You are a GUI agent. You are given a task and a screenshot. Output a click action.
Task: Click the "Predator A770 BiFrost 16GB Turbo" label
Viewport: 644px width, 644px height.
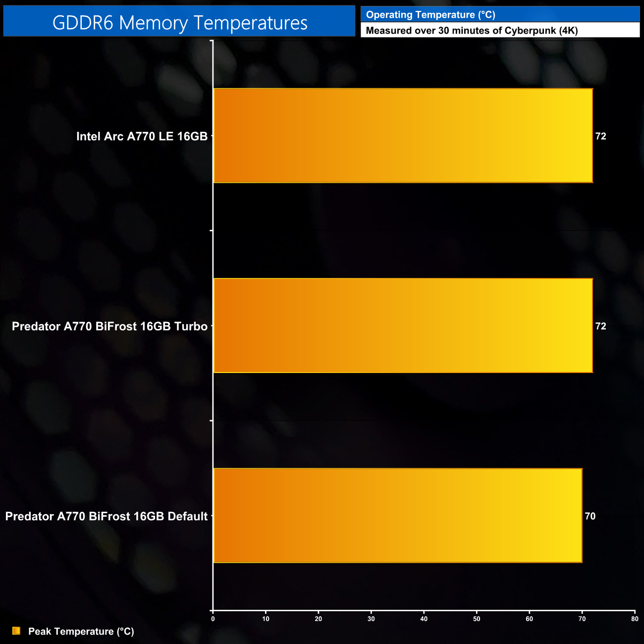pyautogui.click(x=109, y=326)
